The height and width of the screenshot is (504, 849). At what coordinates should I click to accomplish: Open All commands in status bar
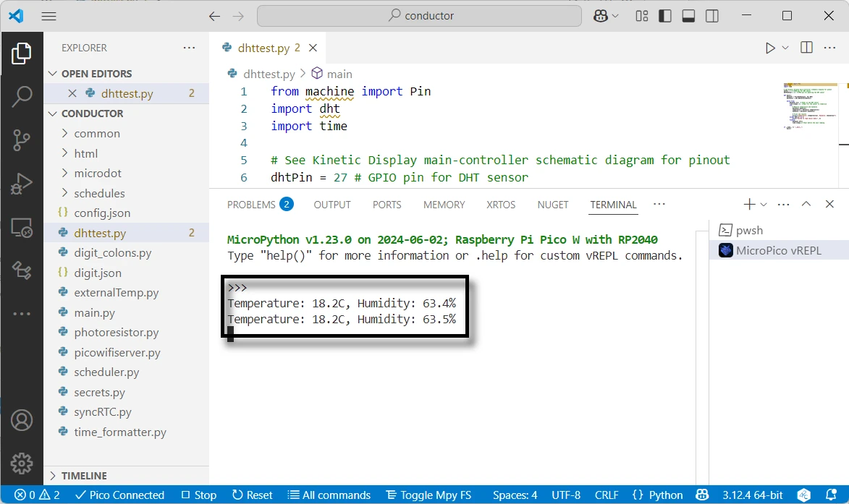[329, 495]
